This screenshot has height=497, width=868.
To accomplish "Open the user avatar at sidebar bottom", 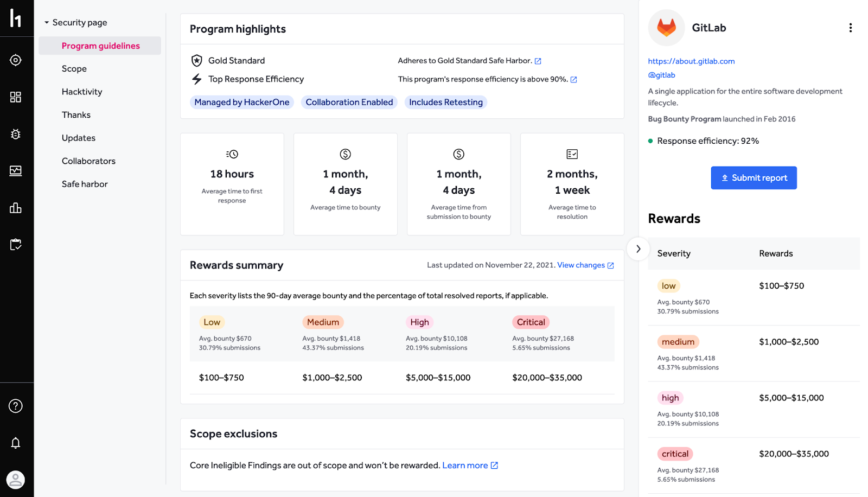I will tap(16, 480).
